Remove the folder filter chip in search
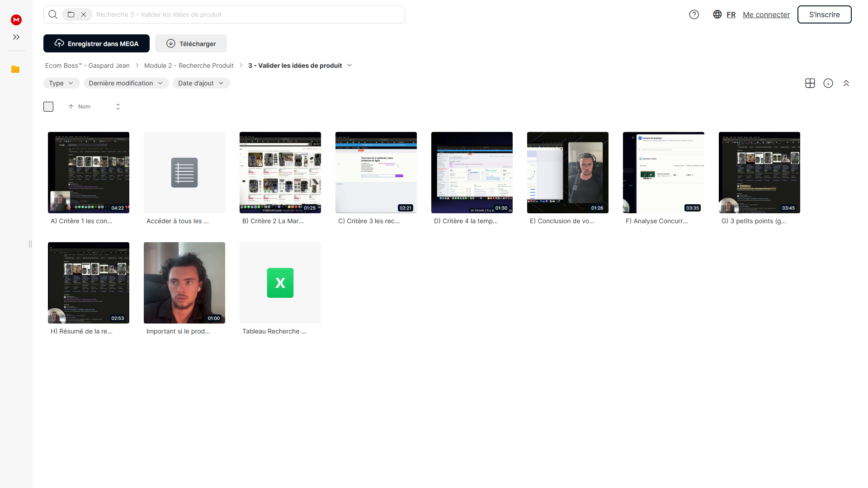 [x=84, y=14]
